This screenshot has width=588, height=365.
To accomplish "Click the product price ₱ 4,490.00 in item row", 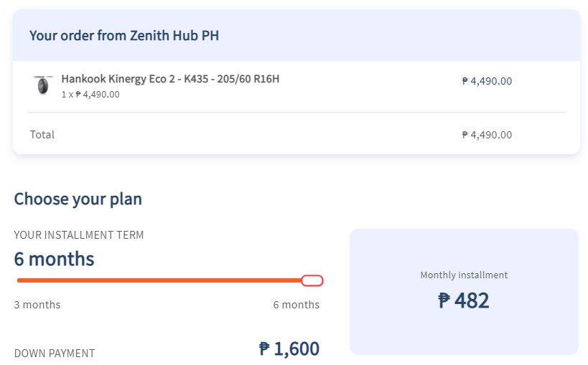I will pos(487,81).
